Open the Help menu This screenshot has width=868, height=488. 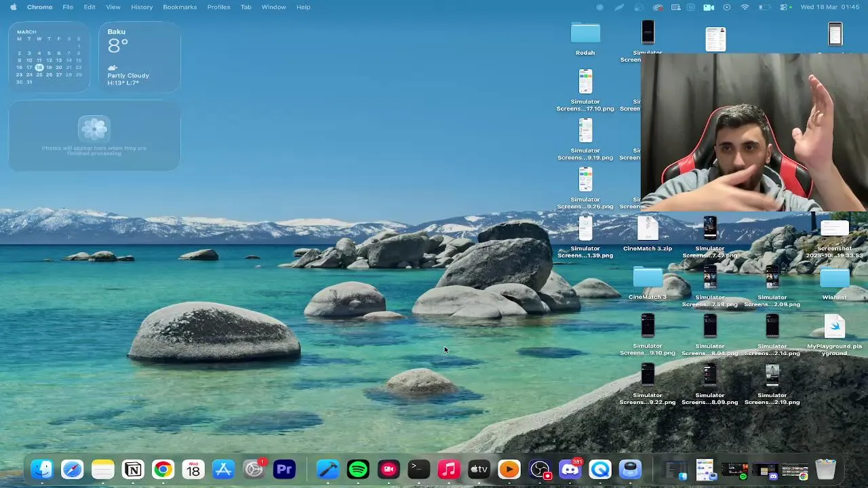click(x=303, y=7)
